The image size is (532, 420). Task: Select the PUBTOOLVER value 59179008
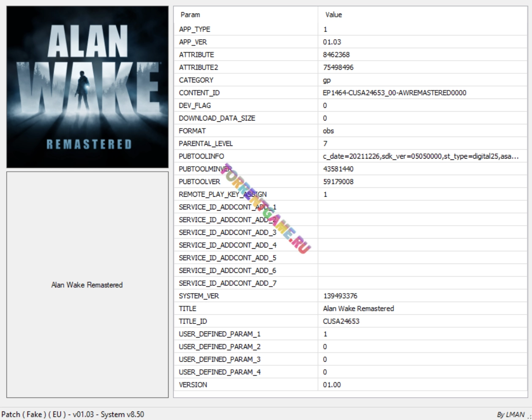coord(338,181)
